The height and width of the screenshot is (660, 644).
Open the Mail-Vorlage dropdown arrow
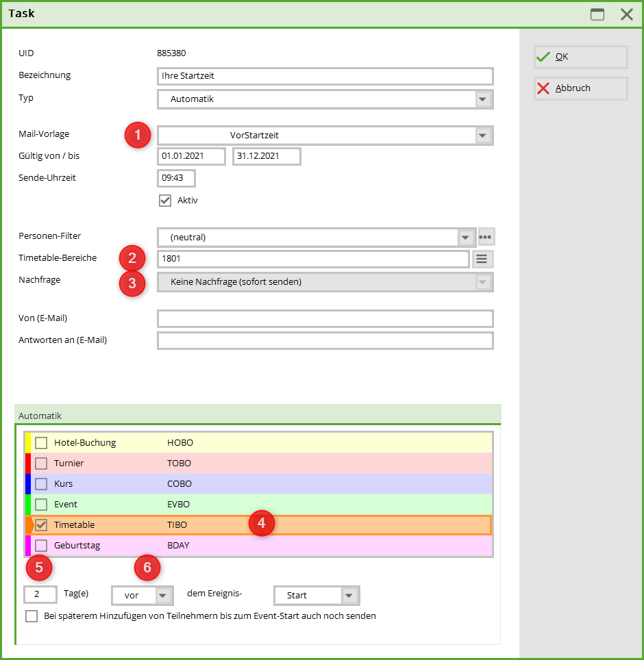coord(484,136)
